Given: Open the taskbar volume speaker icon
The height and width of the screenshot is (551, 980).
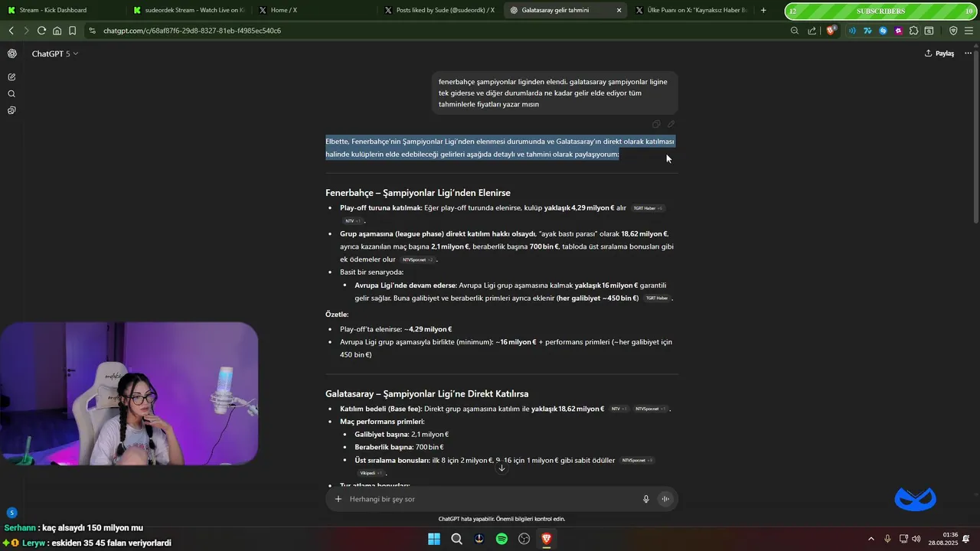Looking at the screenshot, I should [916, 539].
